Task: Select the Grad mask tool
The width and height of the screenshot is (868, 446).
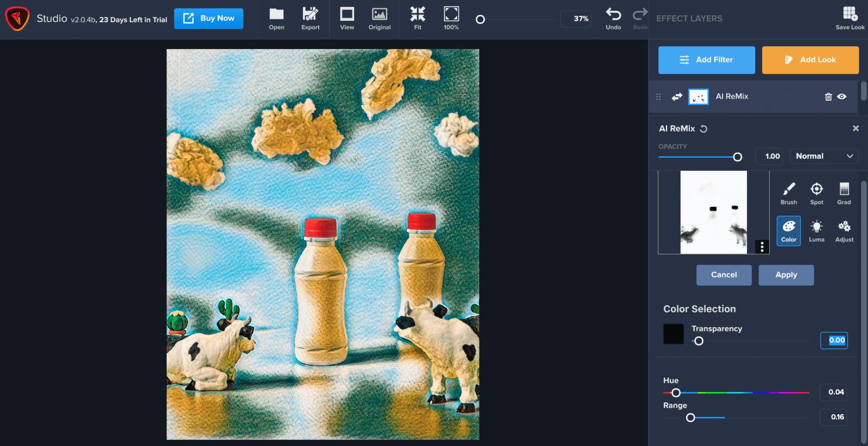Action: pyautogui.click(x=844, y=194)
